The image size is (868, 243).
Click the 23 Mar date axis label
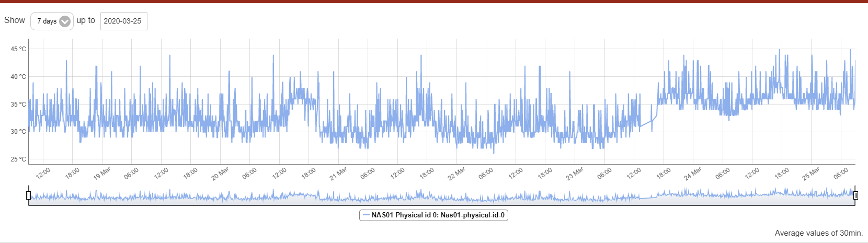pos(575,173)
